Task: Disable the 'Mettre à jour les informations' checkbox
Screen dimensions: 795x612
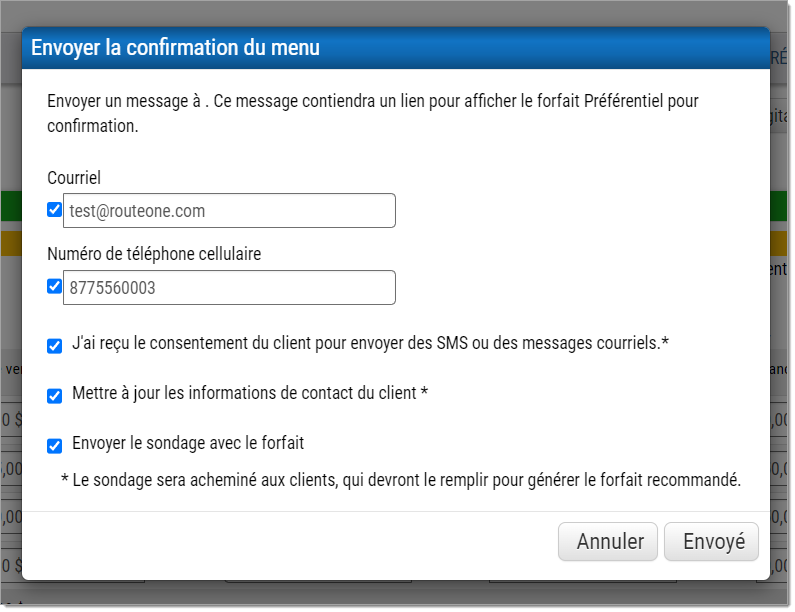Action: [55, 395]
